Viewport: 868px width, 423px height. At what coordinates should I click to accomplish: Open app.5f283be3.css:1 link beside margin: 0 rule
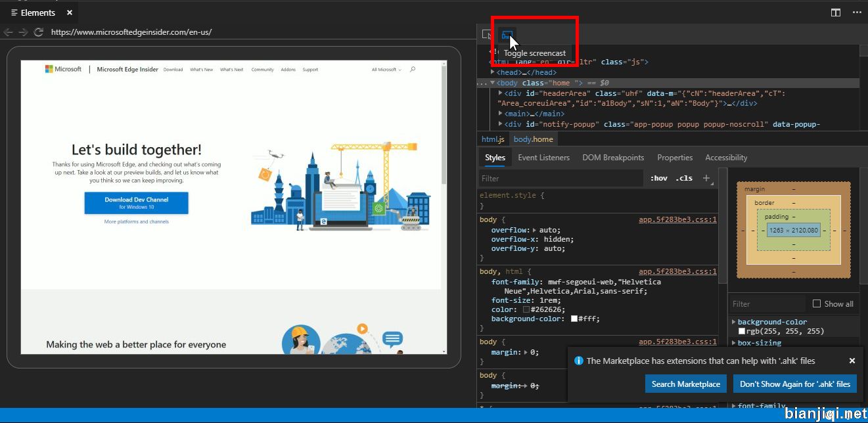677,342
